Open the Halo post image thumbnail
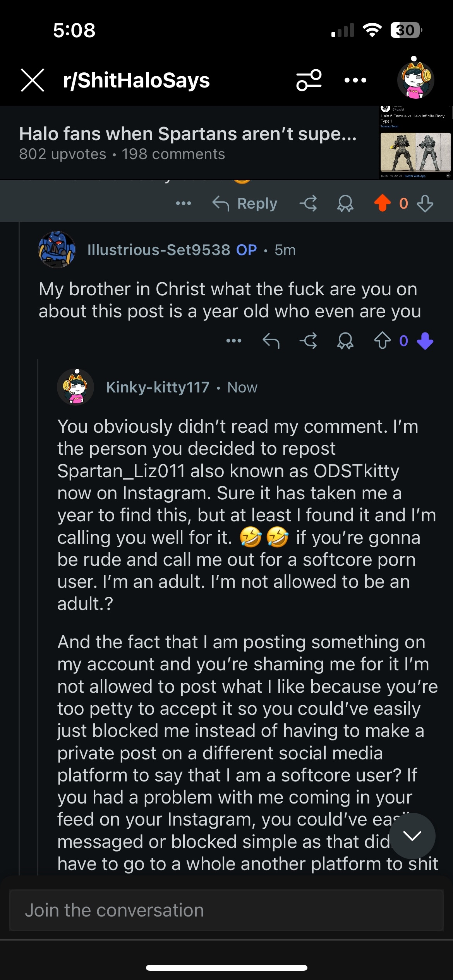Viewport: 453px width, 980px height. tap(415, 142)
